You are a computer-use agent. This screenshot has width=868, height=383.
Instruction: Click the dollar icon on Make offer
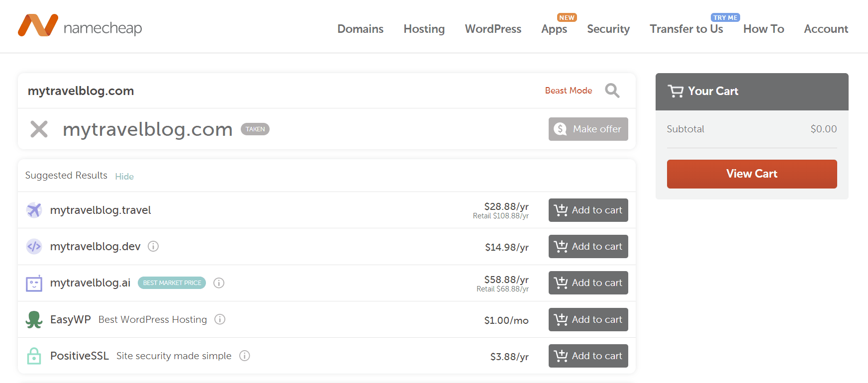pos(561,129)
